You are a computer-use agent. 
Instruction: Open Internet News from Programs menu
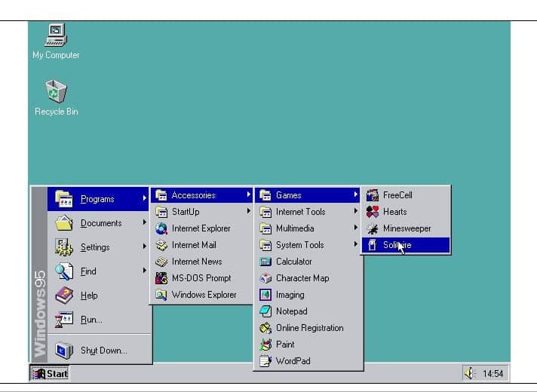tap(201, 262)
